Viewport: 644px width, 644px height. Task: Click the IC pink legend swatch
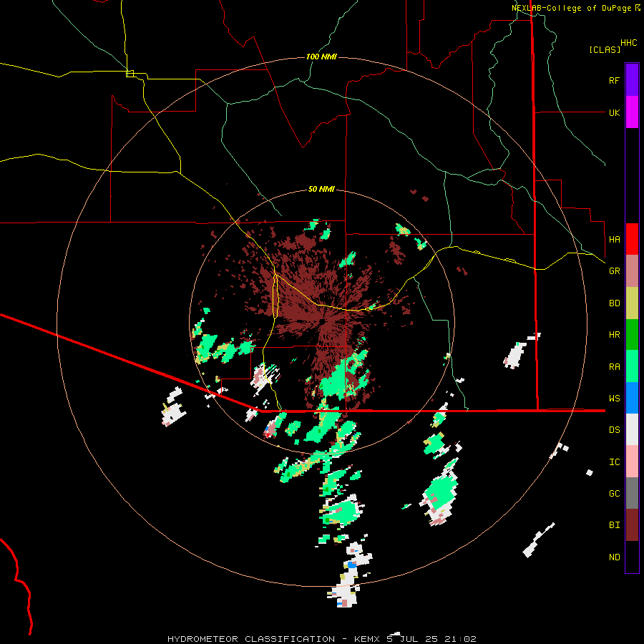pyautogui.click(x=632, y=462)
